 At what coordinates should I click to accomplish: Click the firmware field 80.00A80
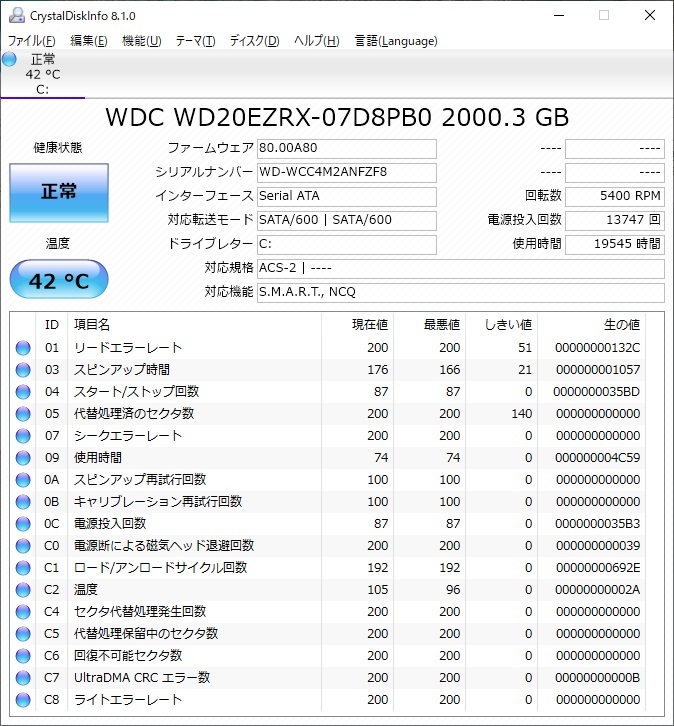pos(347,148)
